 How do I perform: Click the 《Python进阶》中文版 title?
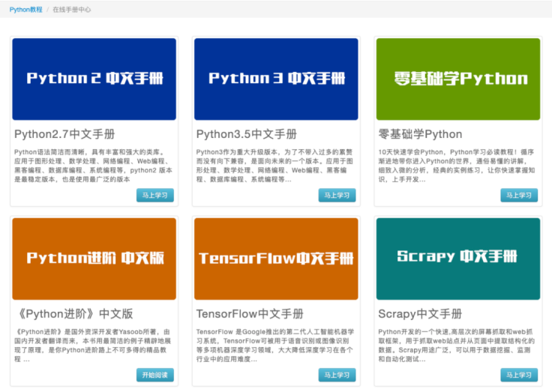click(x=73, y=314)
